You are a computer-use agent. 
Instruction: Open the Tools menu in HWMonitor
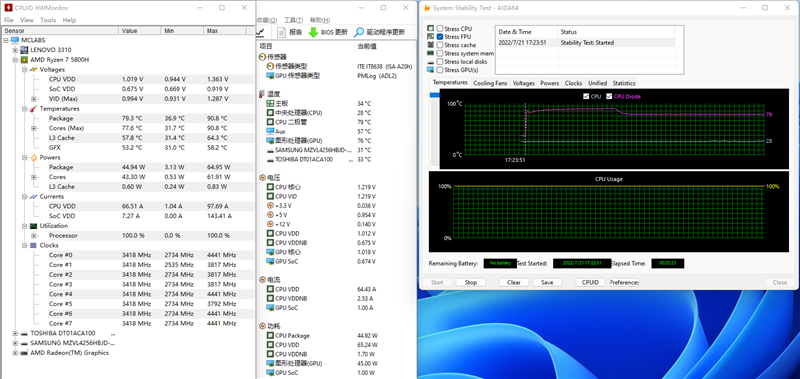[x=48, y=20]
